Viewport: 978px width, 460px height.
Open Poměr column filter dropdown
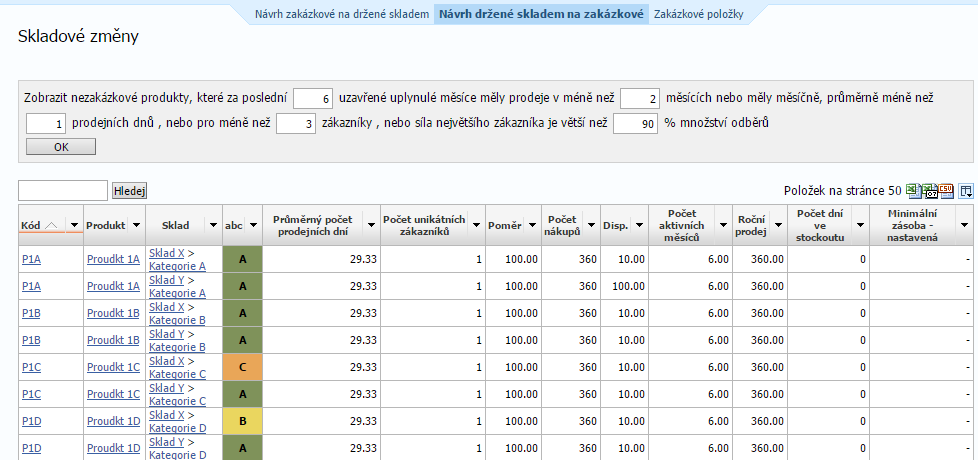pos(532,225)
